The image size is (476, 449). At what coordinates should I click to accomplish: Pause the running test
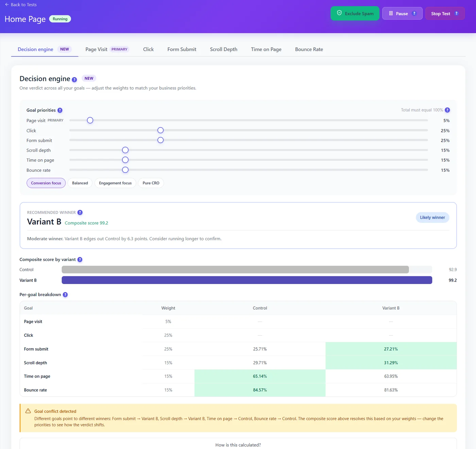tap(402, 13)
